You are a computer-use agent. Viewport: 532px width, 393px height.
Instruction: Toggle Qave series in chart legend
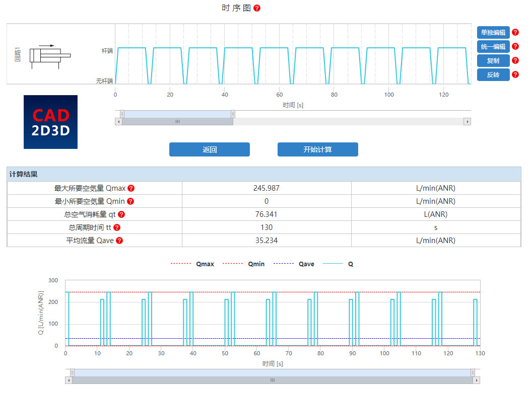[294, 264]
